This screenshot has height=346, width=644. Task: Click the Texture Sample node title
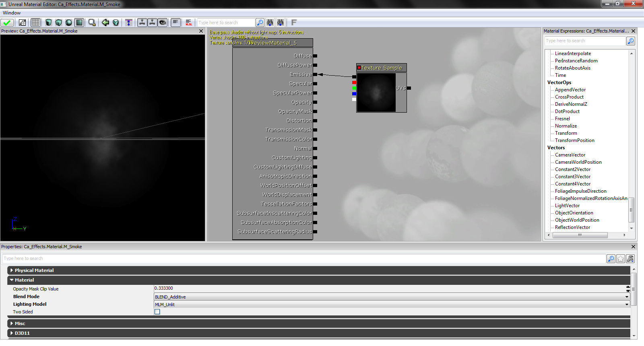click(x=381, y=68)
